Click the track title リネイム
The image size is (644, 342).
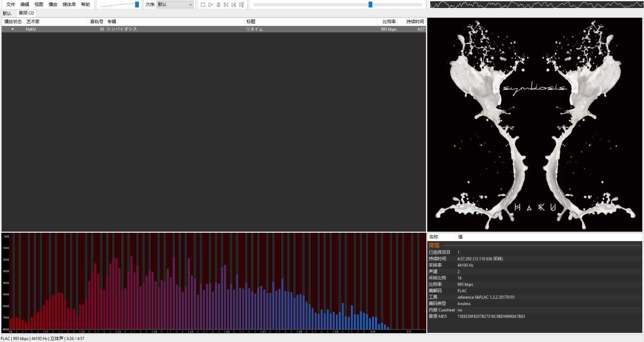tap(255, 29)
